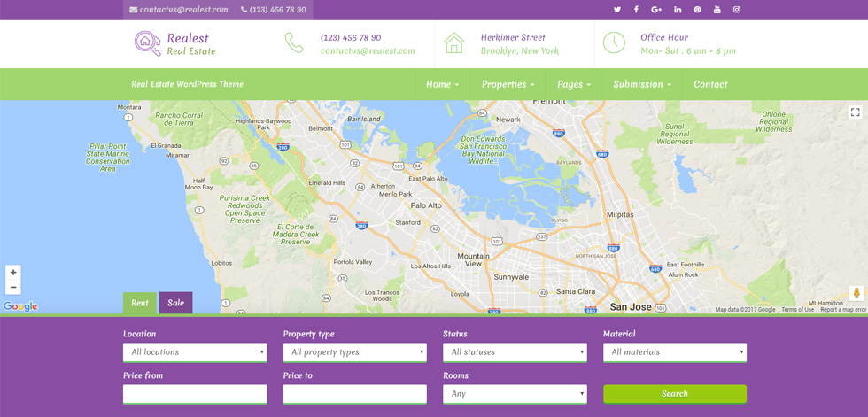This screenshot has height=417, width=868.
Task: Click Palo Alto label on map
Action: tap(426, 205)
